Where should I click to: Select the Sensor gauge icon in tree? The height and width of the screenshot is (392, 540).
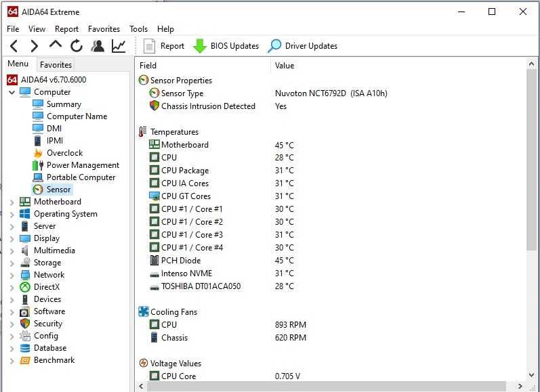38,190
